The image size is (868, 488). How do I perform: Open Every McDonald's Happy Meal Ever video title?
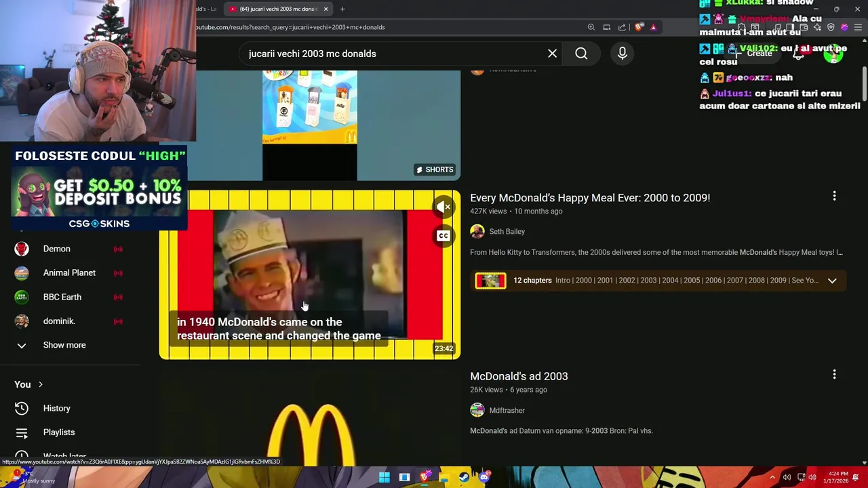pos(590,198)
